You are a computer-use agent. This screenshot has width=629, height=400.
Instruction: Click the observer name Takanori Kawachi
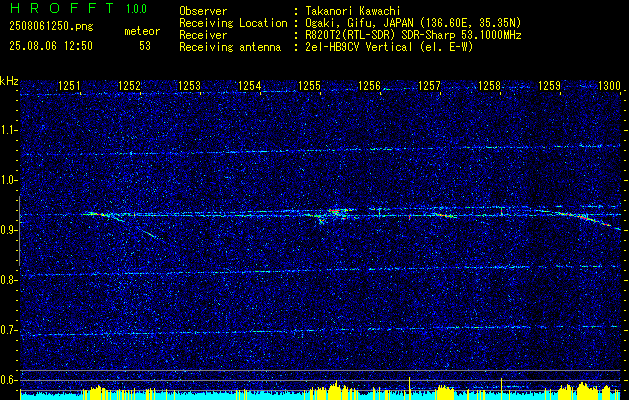tap(352, 11)
